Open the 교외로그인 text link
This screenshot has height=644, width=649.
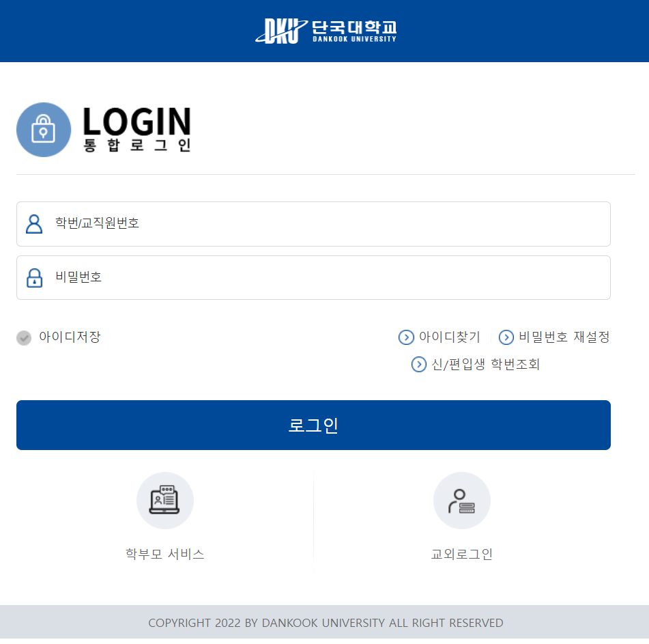pyautogui.click(x=461, y=554)
